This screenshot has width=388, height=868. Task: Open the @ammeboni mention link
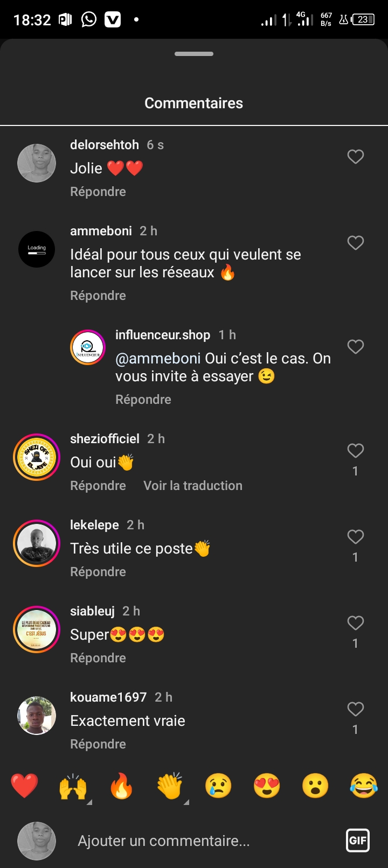(x=158, y=359)
